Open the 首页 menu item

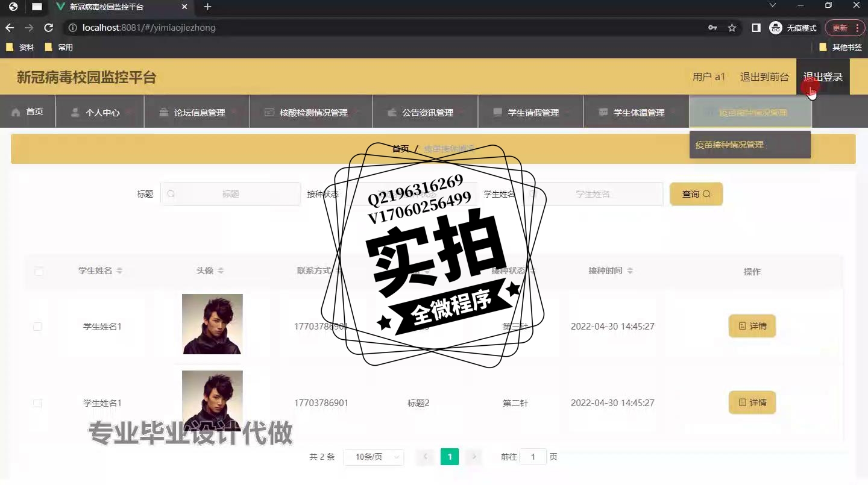coord(28,111)
